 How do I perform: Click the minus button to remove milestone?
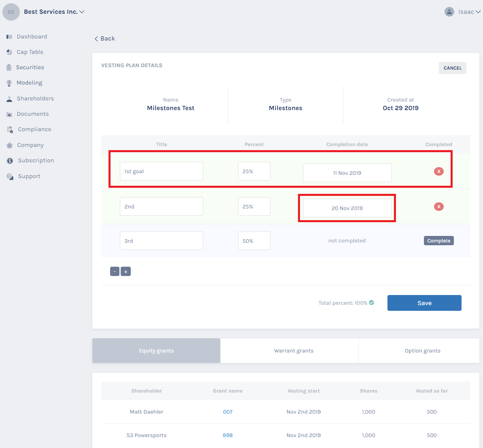115,271
